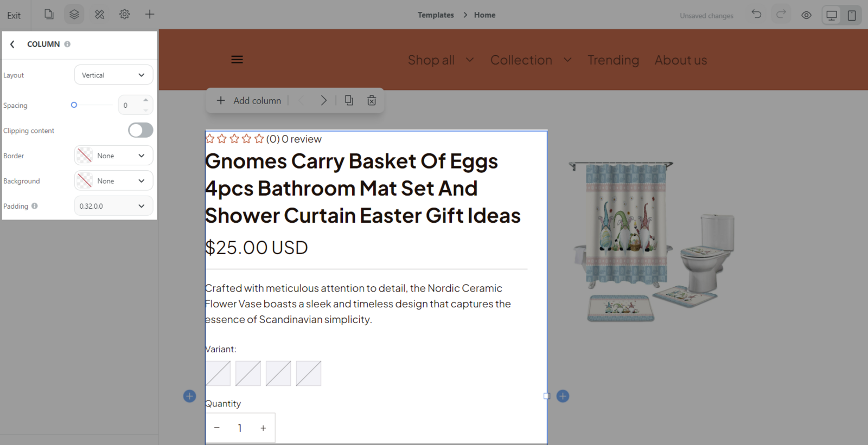The width and height of the screenshot is (868, 445).
Task: Redo the last change
Action: tap(781, 14)
